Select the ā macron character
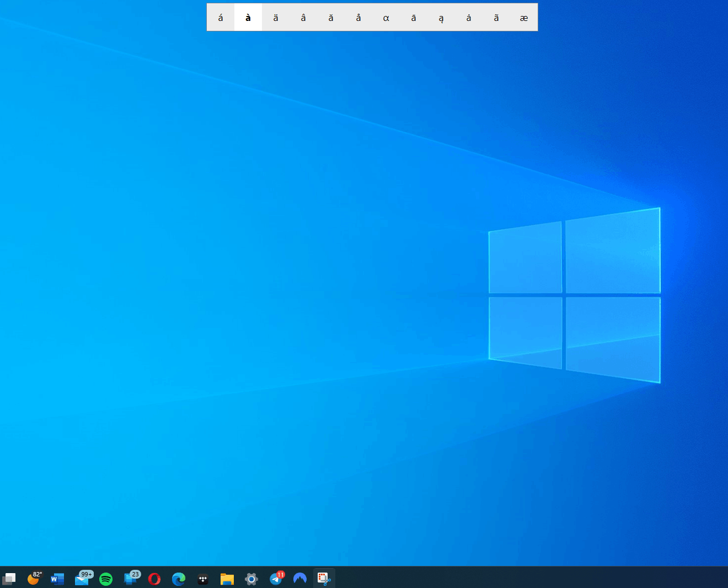 click(414, 18)
